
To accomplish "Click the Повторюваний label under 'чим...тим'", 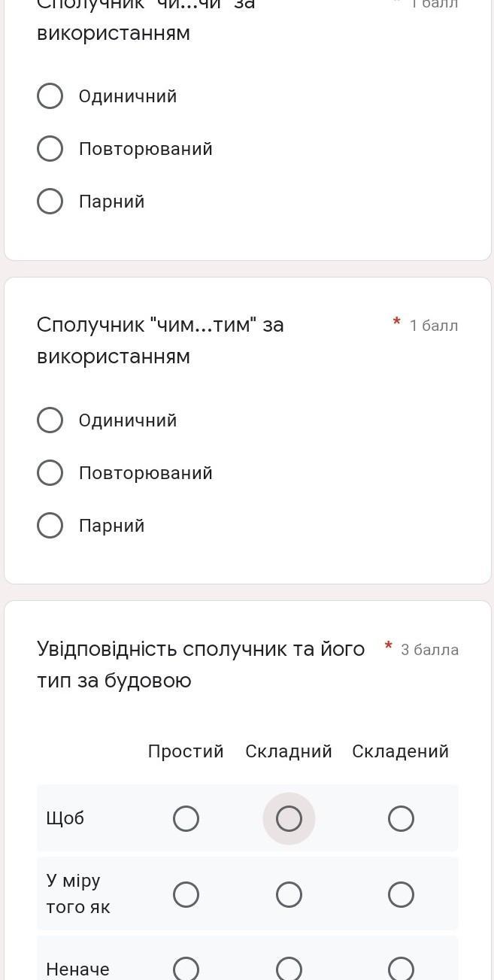I will pyautogui.click(x=146, y=473).
